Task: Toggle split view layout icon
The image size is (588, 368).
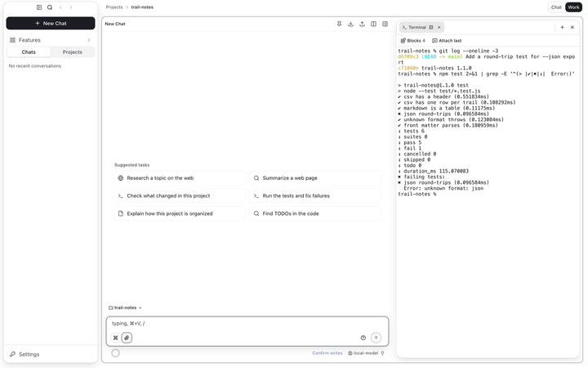Action: [373, 24]
